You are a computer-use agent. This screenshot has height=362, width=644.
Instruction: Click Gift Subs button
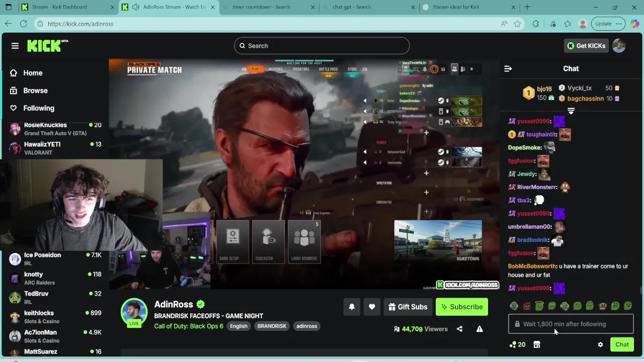pyautogui.click(x=408, y=307)
